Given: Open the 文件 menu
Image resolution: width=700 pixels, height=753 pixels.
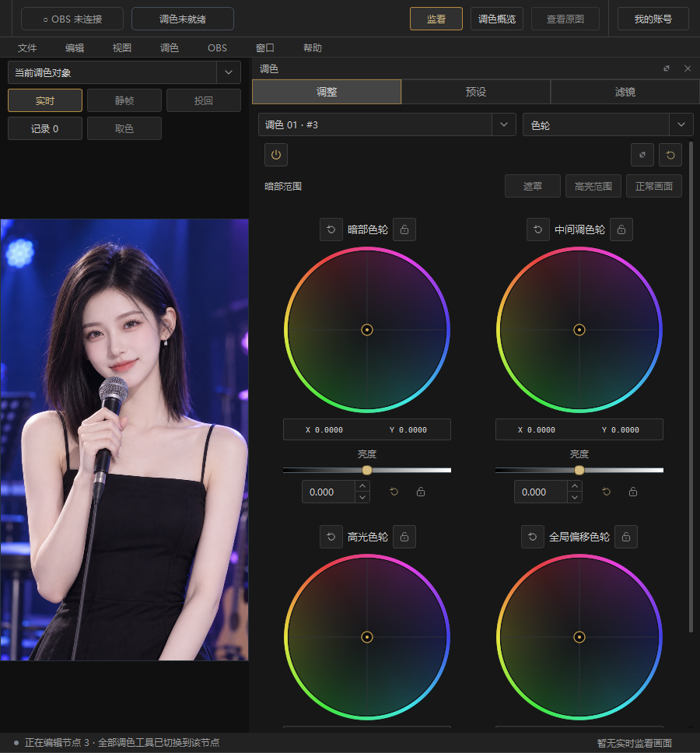Looking at the screenshot, I should click(x=27, y=48).
